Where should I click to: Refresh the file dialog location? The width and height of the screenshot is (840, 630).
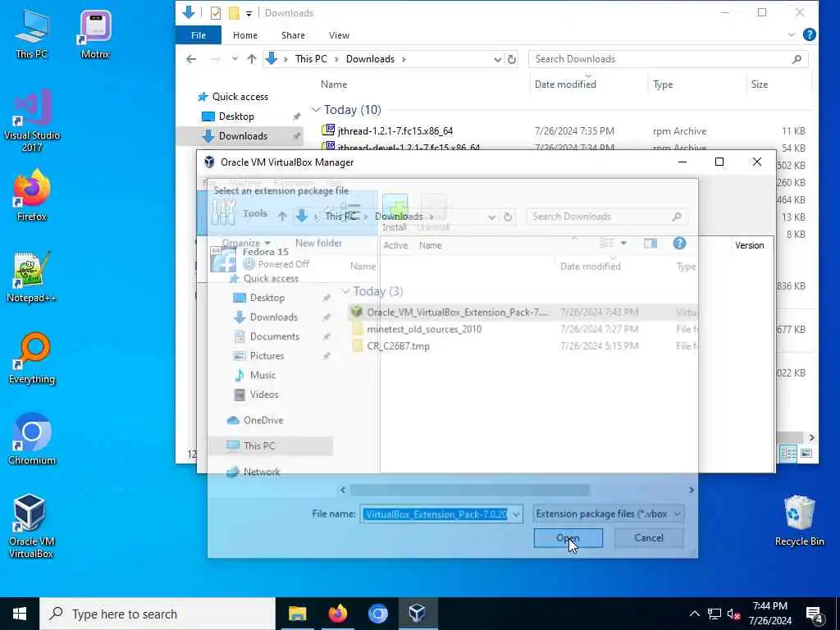pyautogui.click(x=508, y=217)
